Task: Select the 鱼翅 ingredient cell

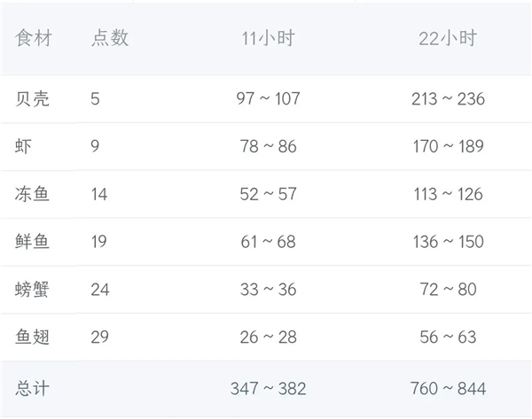Action: (x=33, y=338)
